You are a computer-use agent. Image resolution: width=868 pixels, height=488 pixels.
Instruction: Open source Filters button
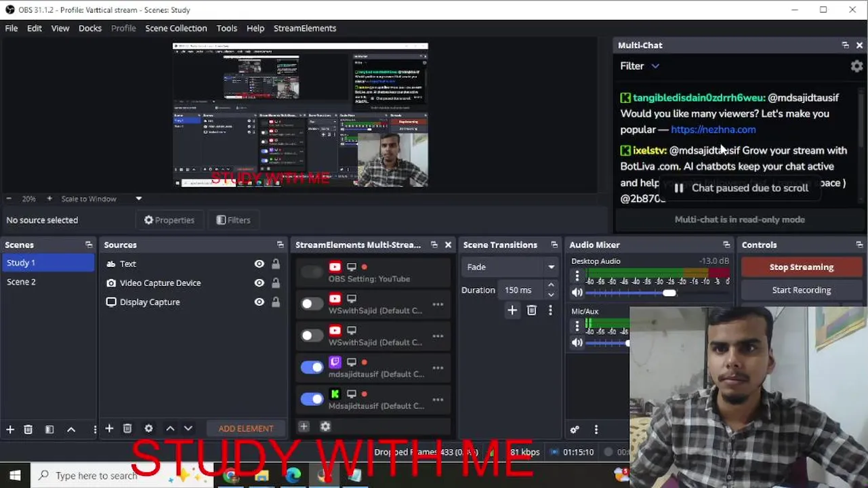point(233,220)
